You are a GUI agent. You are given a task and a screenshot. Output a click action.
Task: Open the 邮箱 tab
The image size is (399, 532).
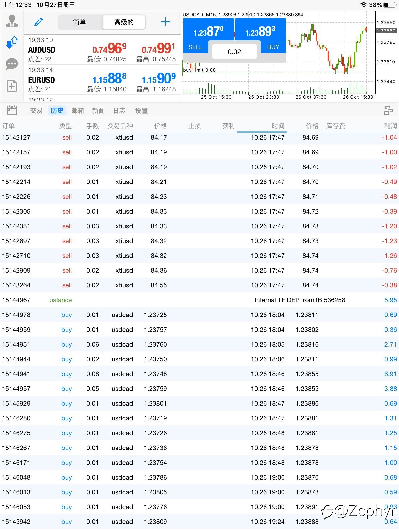pyautogui.click(x=78, y=111)
